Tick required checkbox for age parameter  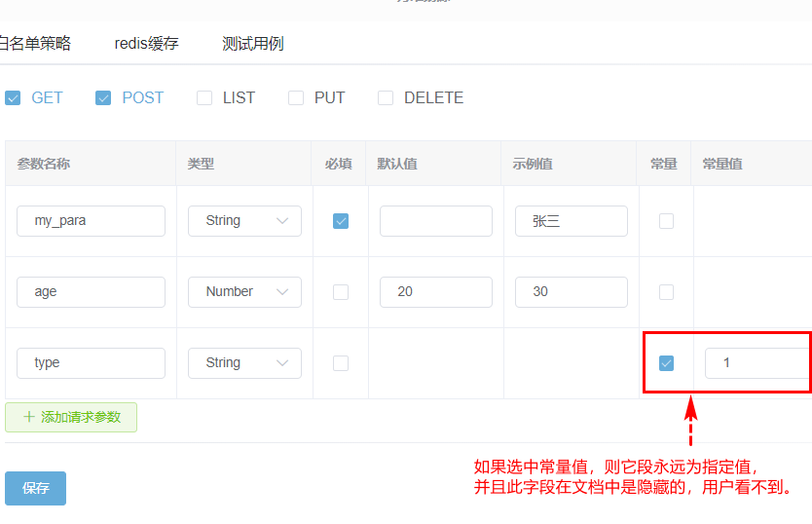(341, 292)
